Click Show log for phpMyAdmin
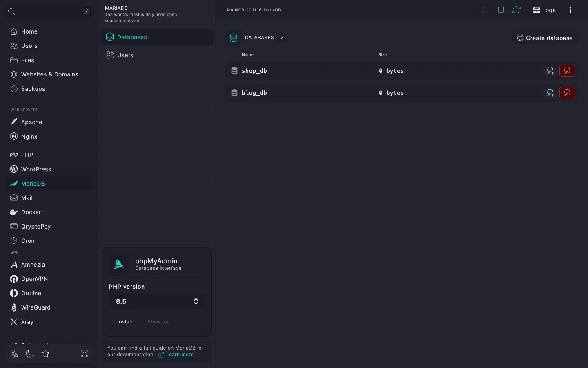 (x=158, y=322)
